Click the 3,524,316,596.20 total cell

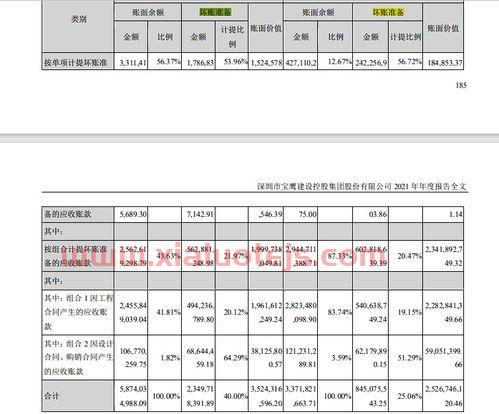(x=266, y=396)
